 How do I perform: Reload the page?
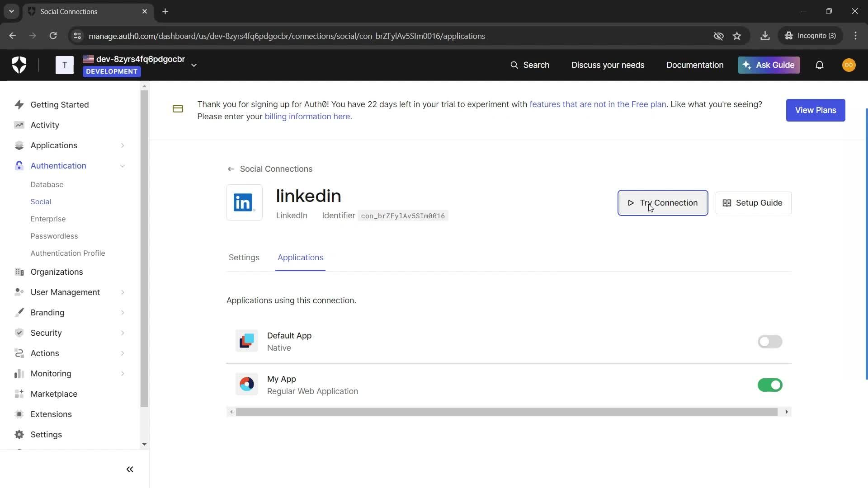tap(53, 36)
